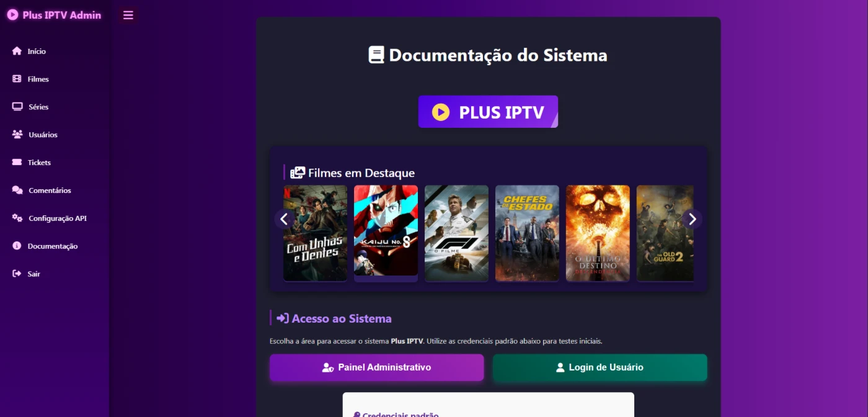Show previous movies with left carousel arrow
The width and height of the screenshot is (868, 417).
pyautogui.click(x=285, y=219)
